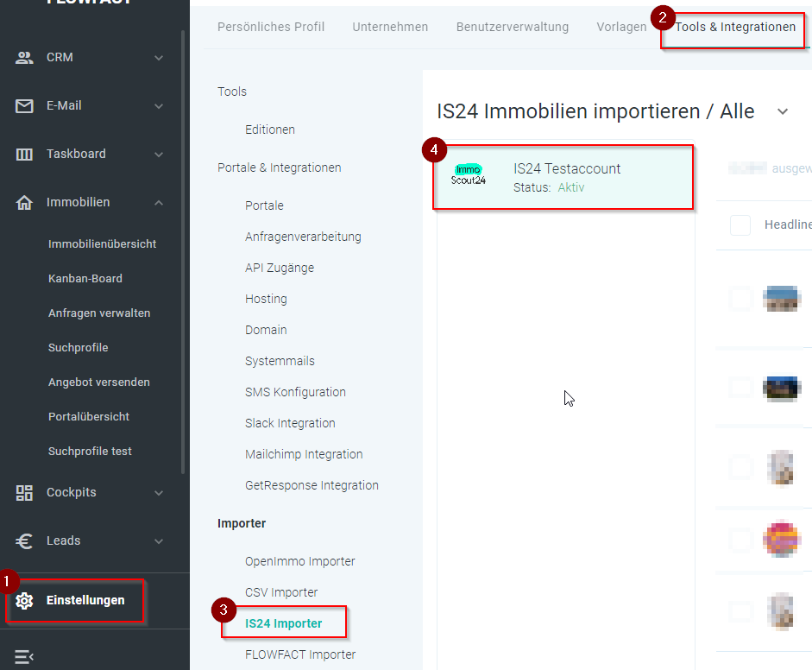Image resolution: width=812 pixels, height=670 pixels.
Task: Click the E-Mail envelope icon
Action: (24, 106)
